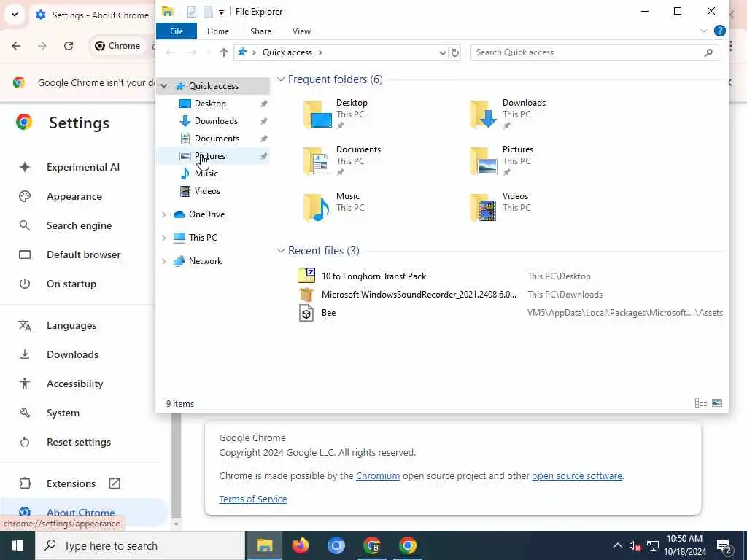
Task: Select the Microsoft.WindowsSoundRecorder recent file
Action: [x=419, y=295]
